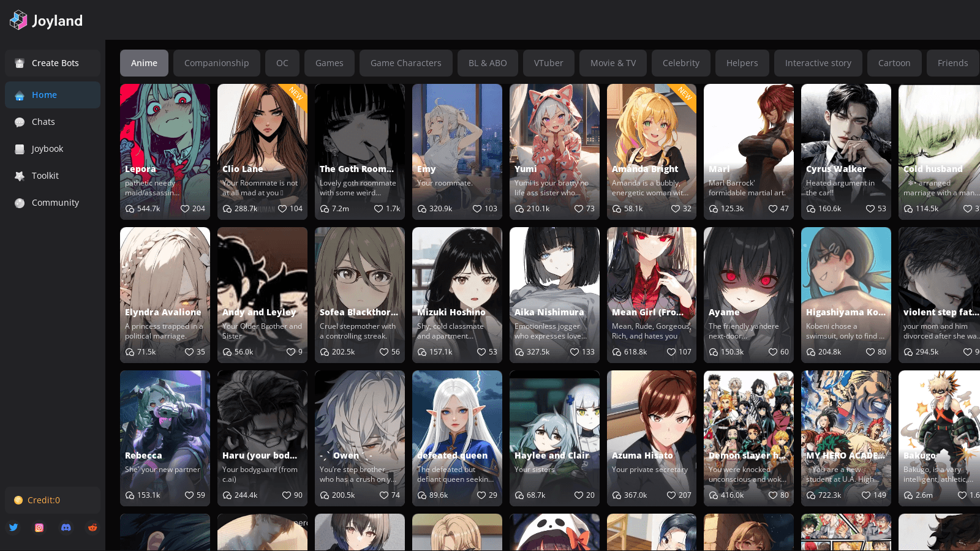Select the Cartoon category tab
This screenshot has width=980, height=551.
click(894, 63)
